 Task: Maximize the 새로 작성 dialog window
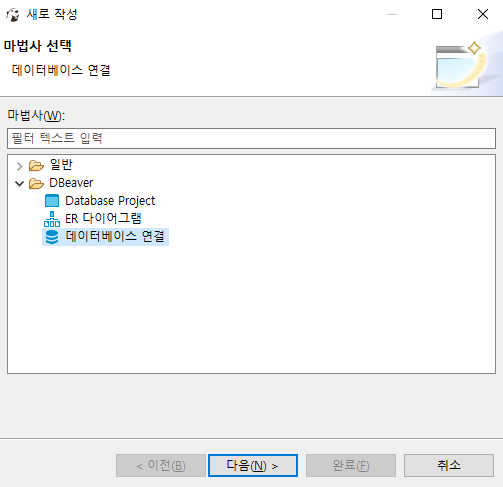[x=437, y=14]
